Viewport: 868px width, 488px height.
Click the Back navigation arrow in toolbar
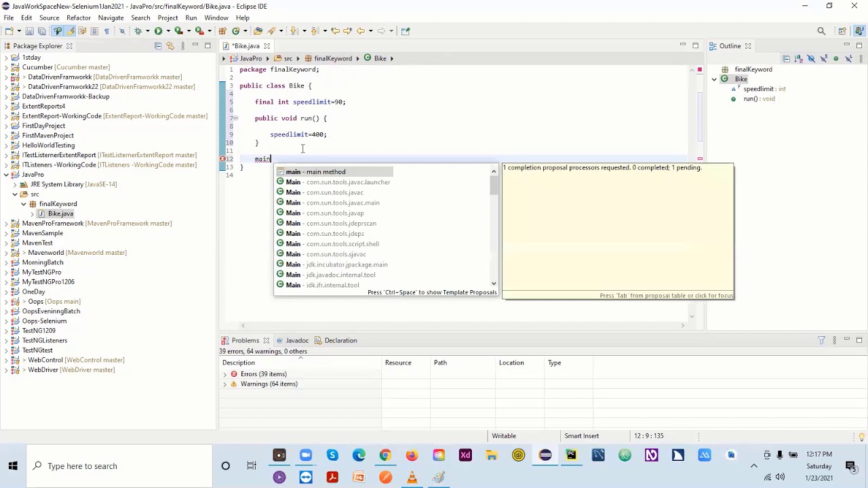tap(360, 30)
